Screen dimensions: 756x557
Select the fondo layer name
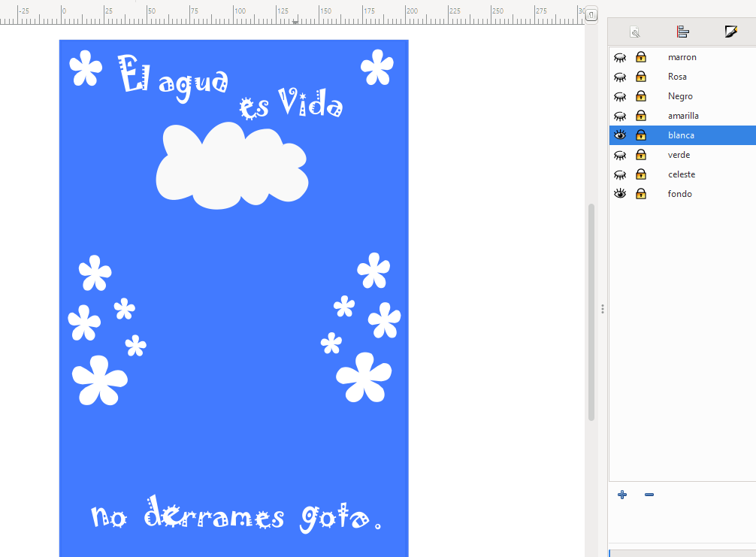click(x=680, y=194)
